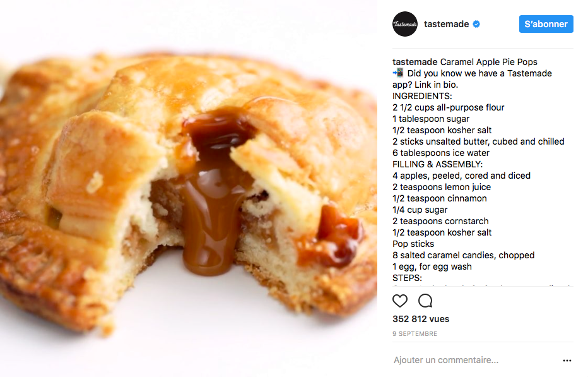Click the oozing caramel in the video
Image resolution: width=588 pixels, height=377 pixels.
(x=212, y=210)
